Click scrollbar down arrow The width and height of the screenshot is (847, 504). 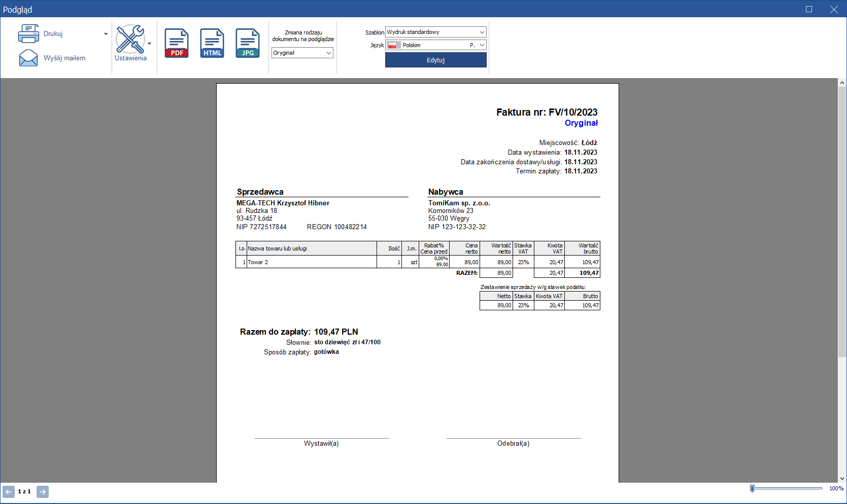pyautogui.click(x=842, y=478)
